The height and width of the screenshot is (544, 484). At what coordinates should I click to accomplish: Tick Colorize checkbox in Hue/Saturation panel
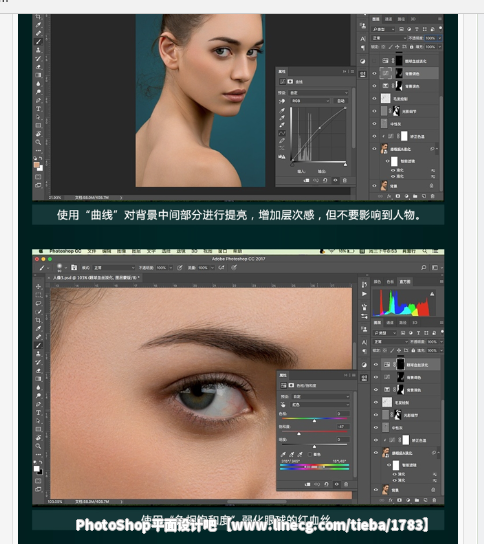(310, 454)
